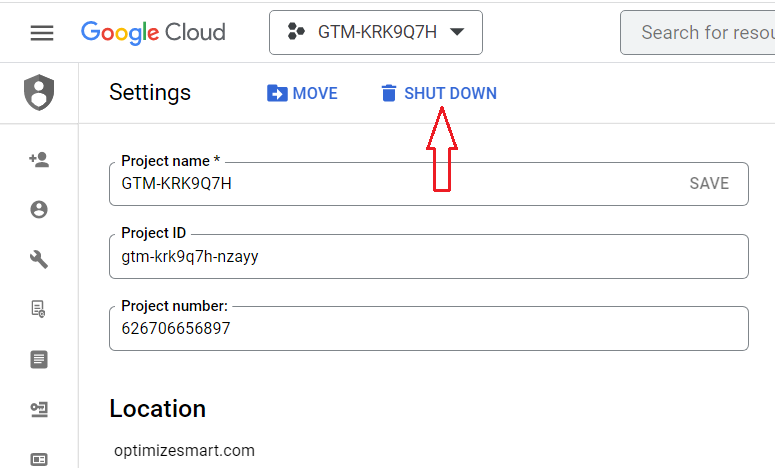Open the document-with-badge sidebar icon

tap(38, 309)
